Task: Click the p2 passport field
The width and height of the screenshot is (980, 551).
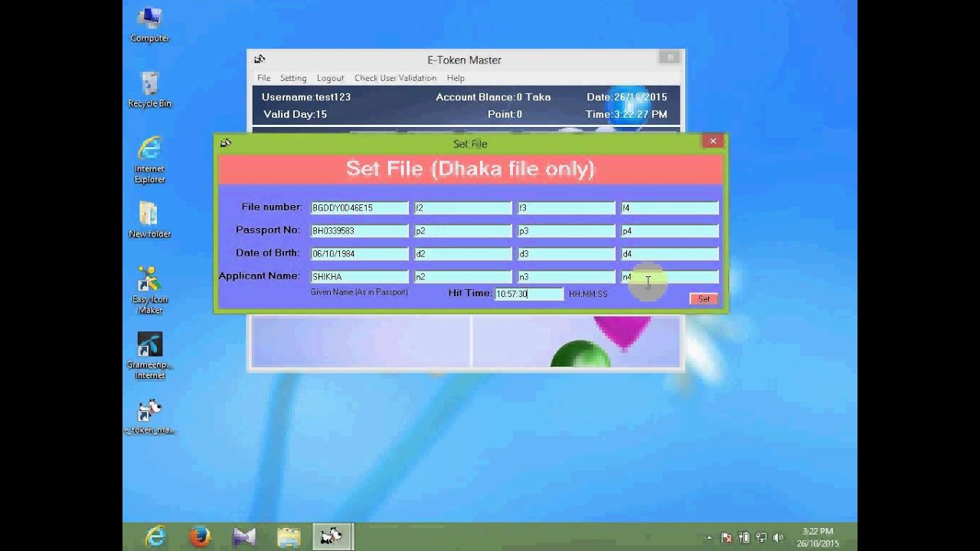Action: click(x=462, y=230)
